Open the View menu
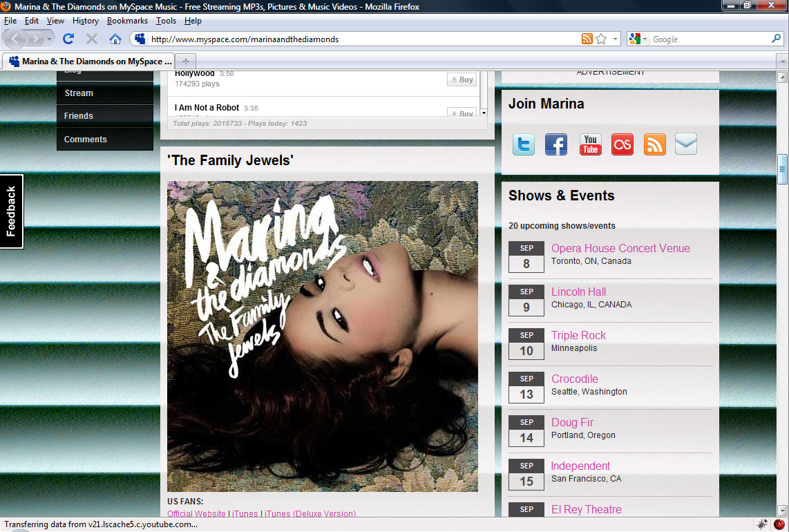Image resolution: width=789 pixels, height=532 pixels. point(55,21)
